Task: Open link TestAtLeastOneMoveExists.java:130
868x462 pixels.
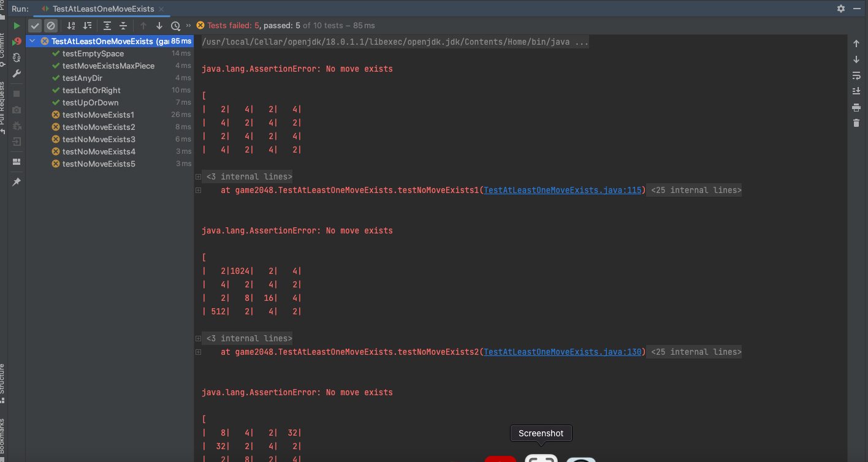Action: tap(562, 352)
